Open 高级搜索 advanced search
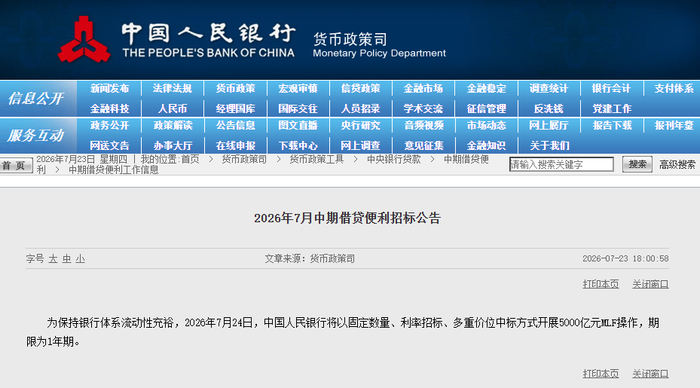 pos(677,165)
